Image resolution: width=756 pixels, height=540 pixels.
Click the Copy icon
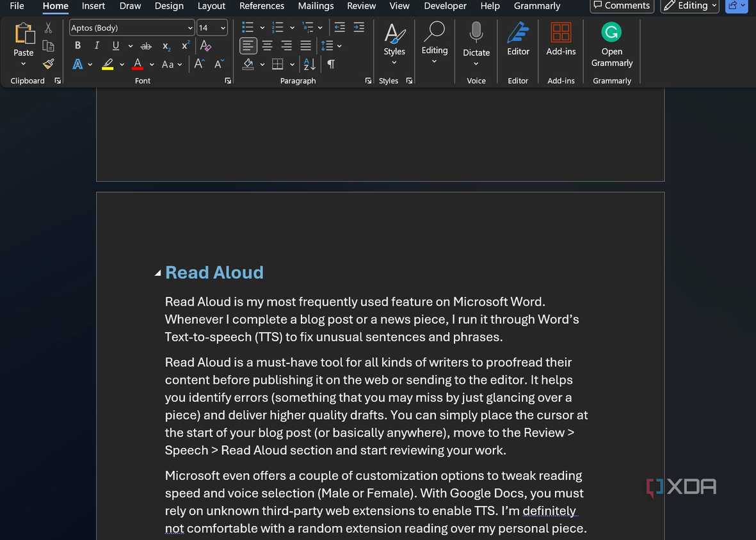click(x=48, y=46)
